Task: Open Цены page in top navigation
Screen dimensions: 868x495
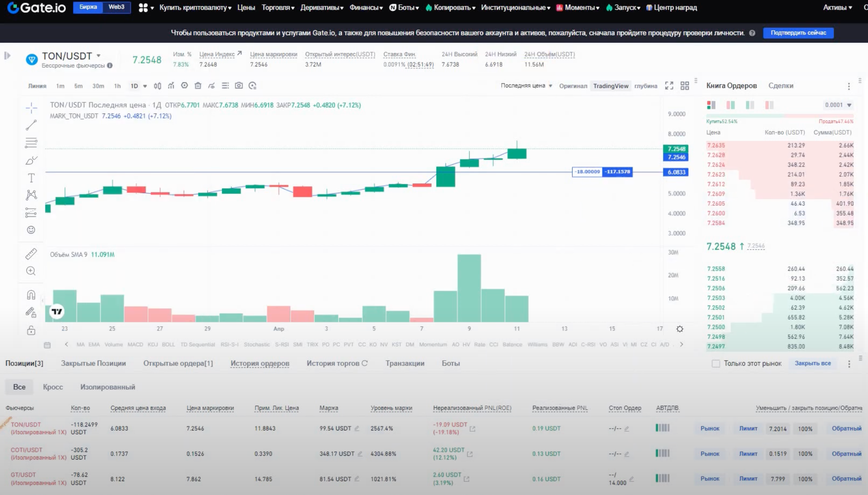Action: tap(246, 8)
